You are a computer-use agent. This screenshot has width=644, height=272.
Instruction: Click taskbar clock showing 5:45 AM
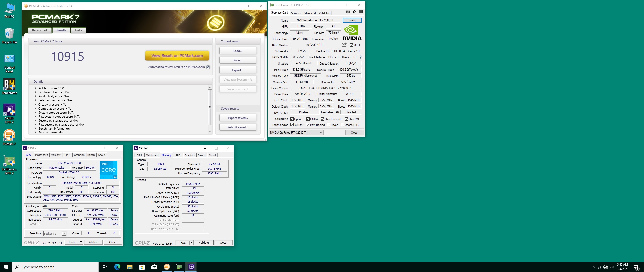[622, 267]
